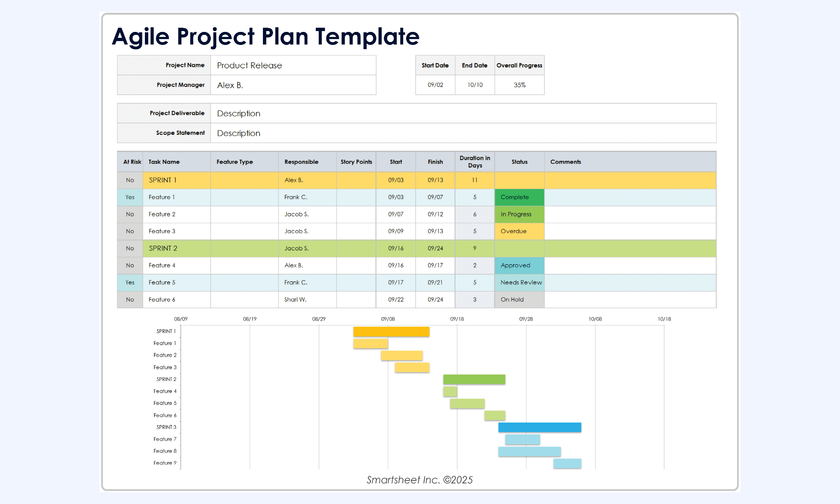Select the green Complete status cell

520,197
